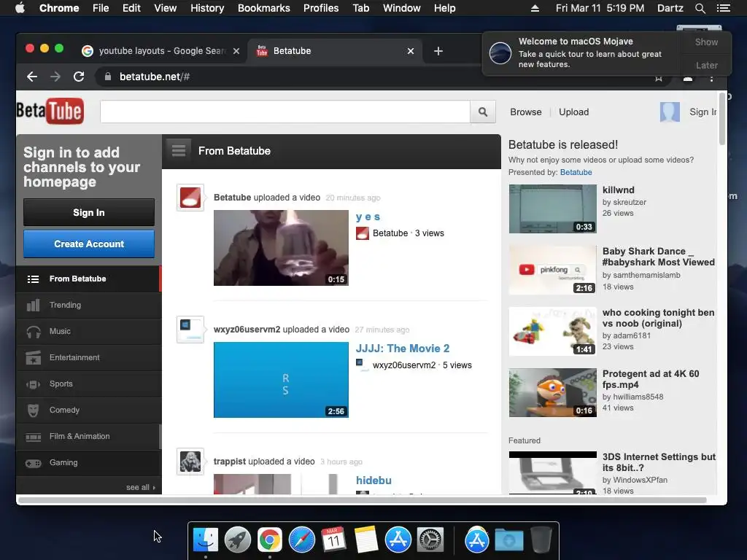Go back with the browser back arrow

coord(32,77)
